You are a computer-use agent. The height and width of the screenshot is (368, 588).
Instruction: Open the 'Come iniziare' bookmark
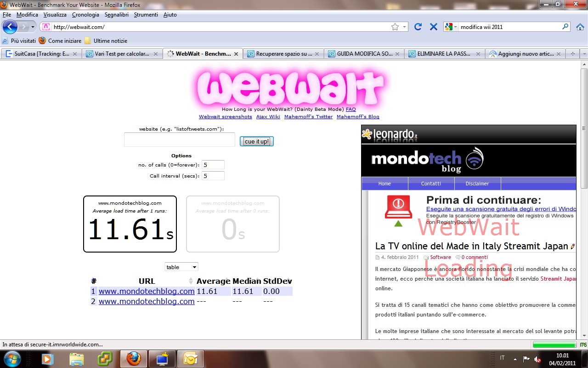(60, 40)
